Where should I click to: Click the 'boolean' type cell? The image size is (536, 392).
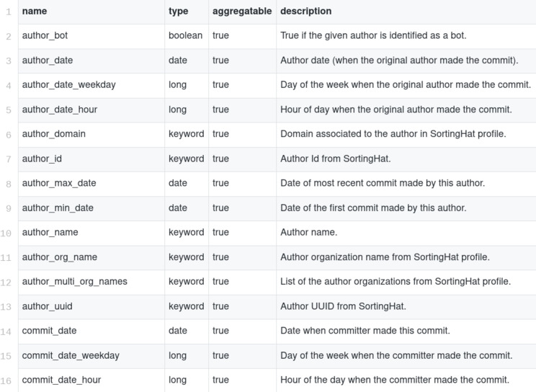point(185,36)
